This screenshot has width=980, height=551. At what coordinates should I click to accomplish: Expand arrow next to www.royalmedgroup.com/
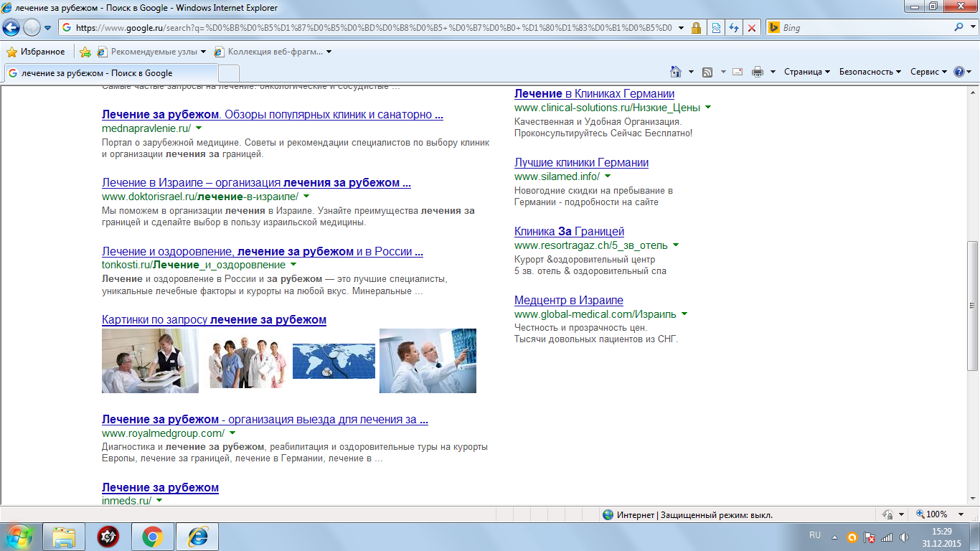coord(232,433)
